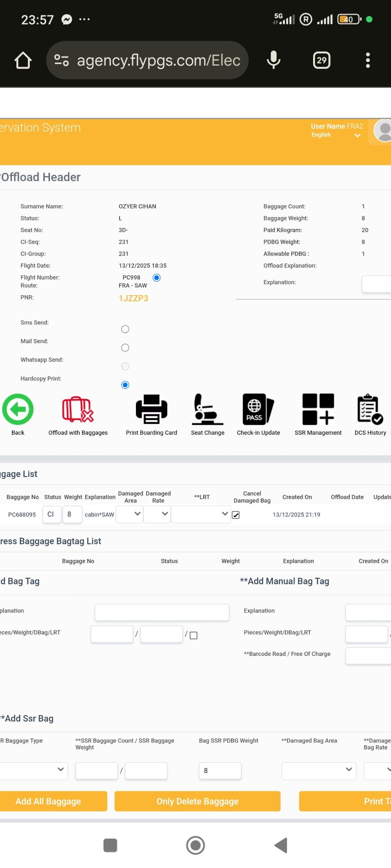Viewport: 391px width, 868px height.
Task: Click the Offload with Baggages suitcase icon
Action: (x=78, y=409)
